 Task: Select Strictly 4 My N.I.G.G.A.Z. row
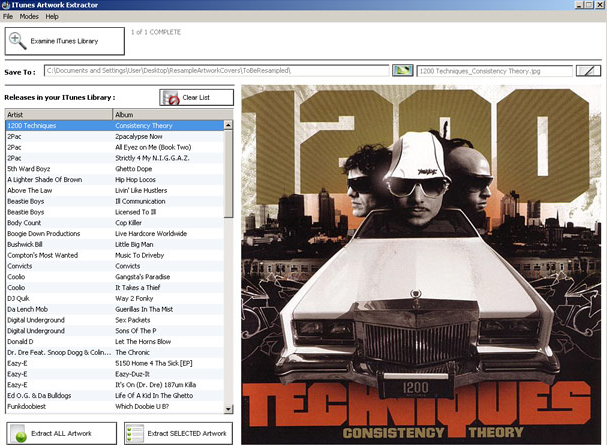pos(114,158)
